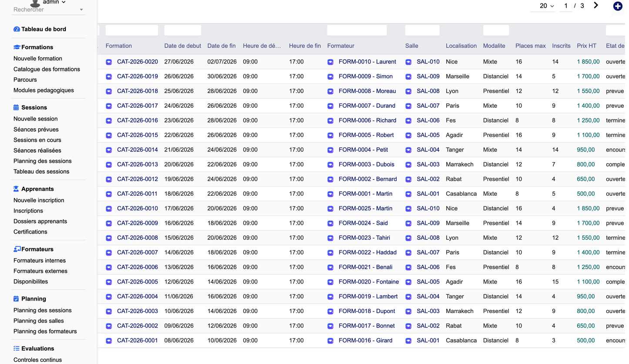The height and width of the screenshot is (364, 629).
Task: Click record icon beside FORM-0010 - Laurent
Action: coord(330,62)
